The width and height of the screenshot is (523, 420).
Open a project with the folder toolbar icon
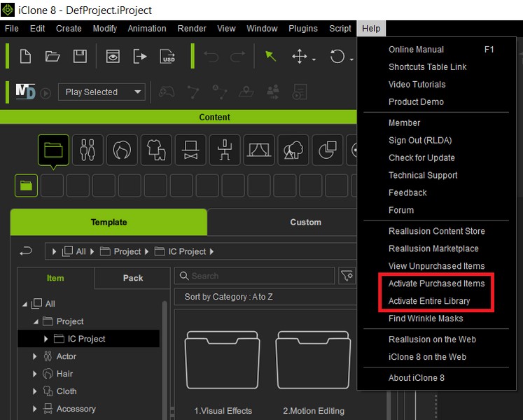53,56
